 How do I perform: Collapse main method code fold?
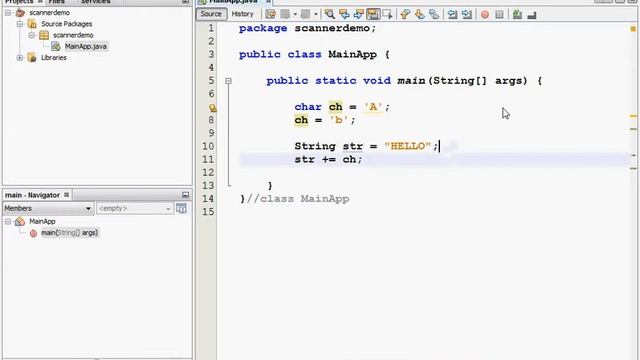click(x=229, y=81)
